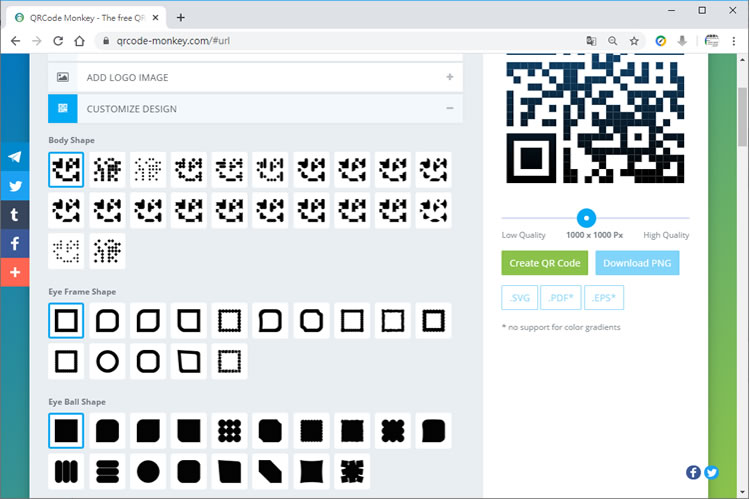
Task: Select the speech-bubble eye frame shape
Action: point(270,321)
